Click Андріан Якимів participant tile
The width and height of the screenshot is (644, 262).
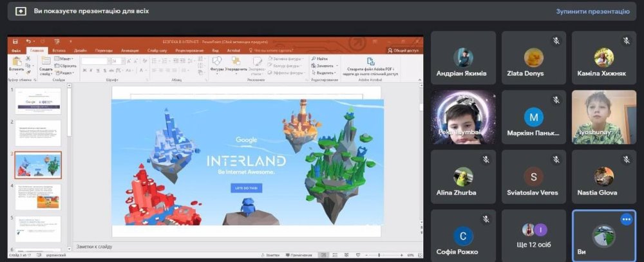point(463,58)
